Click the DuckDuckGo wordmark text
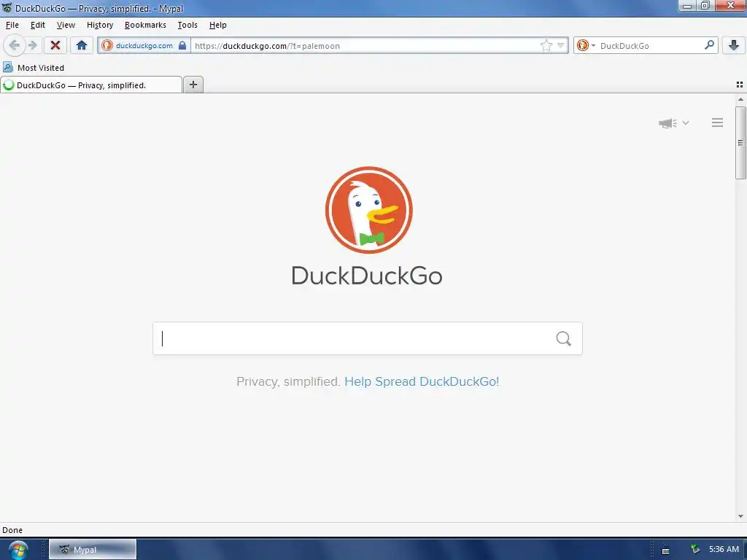The height and width of the screenshot is (560, 747). pos(367,276)
